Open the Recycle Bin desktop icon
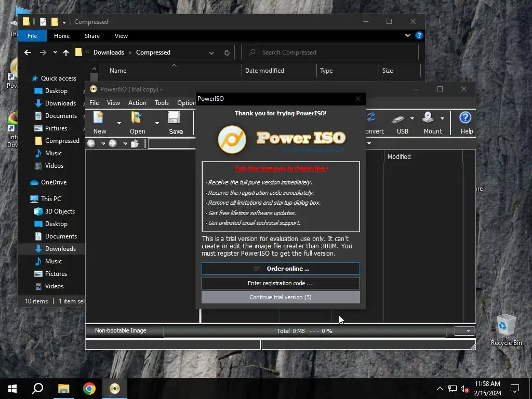The width and height of the screenshot is (532, 399). pos(506,329)
